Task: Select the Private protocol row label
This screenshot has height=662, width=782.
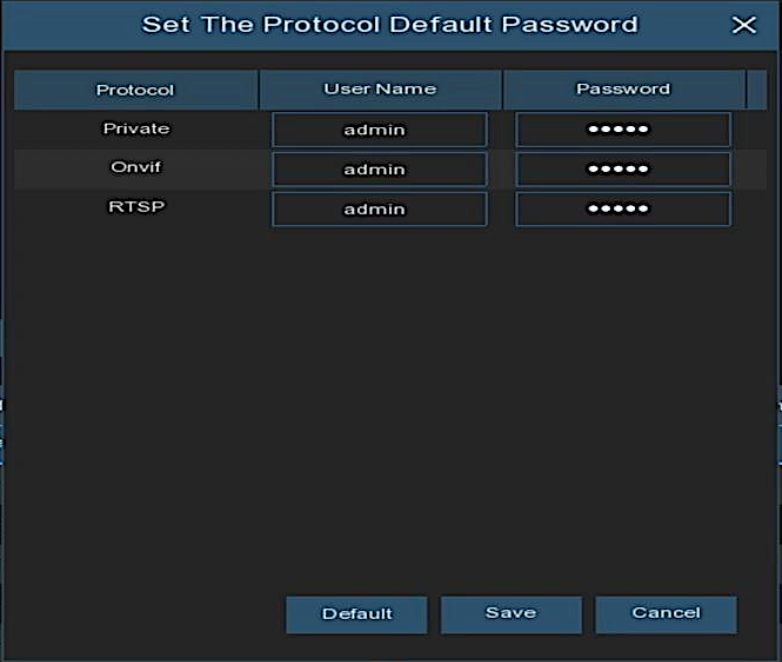Action: click(136, 129)
